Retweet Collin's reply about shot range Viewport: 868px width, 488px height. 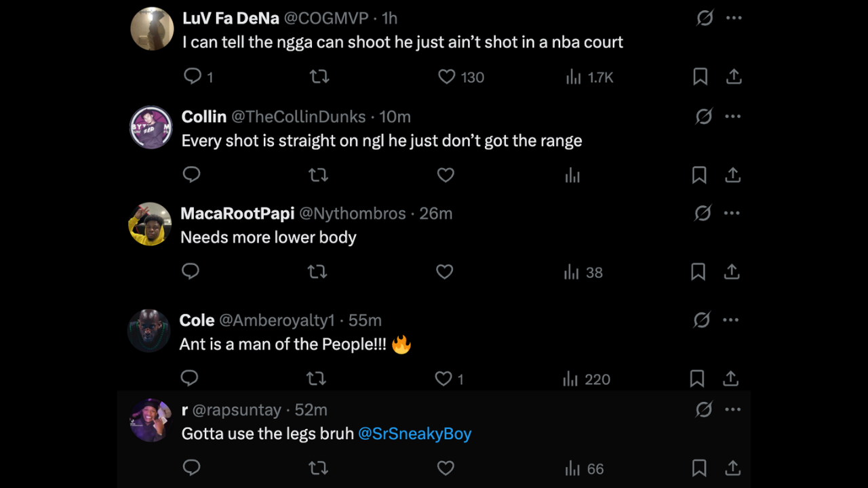(x=318, y=175)
